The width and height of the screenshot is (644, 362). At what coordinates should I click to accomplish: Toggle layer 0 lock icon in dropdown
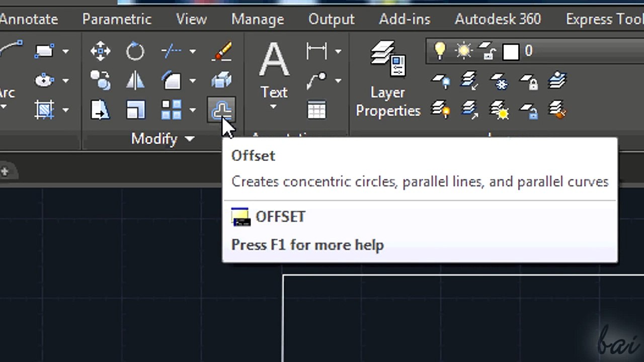pyautogui.click(x=487, y=51)
